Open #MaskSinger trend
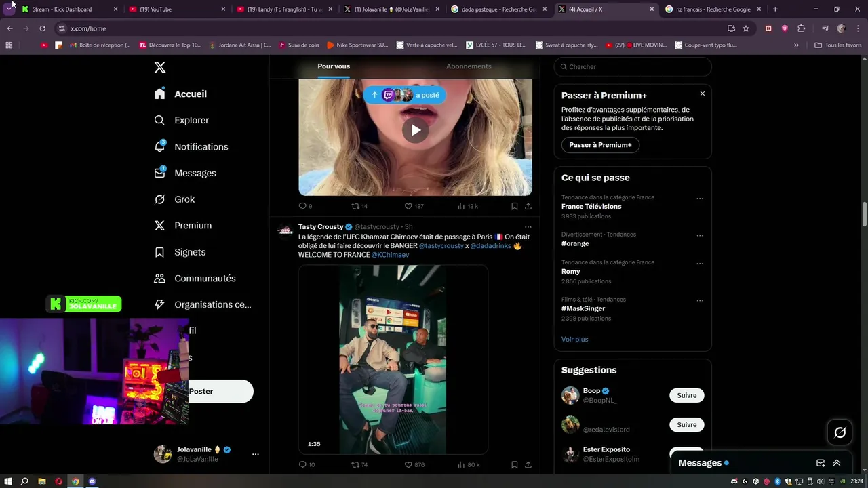 (583, 308)
